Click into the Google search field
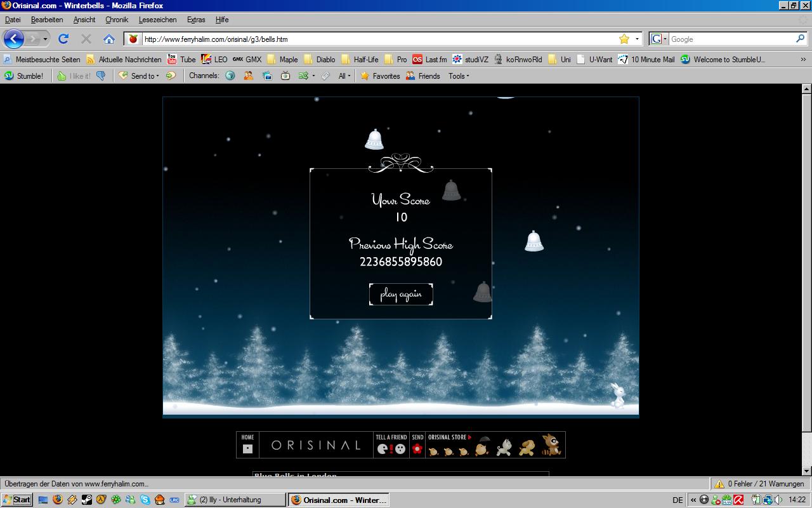This screenshot has height=508, width=812. (x=730, y=39)
